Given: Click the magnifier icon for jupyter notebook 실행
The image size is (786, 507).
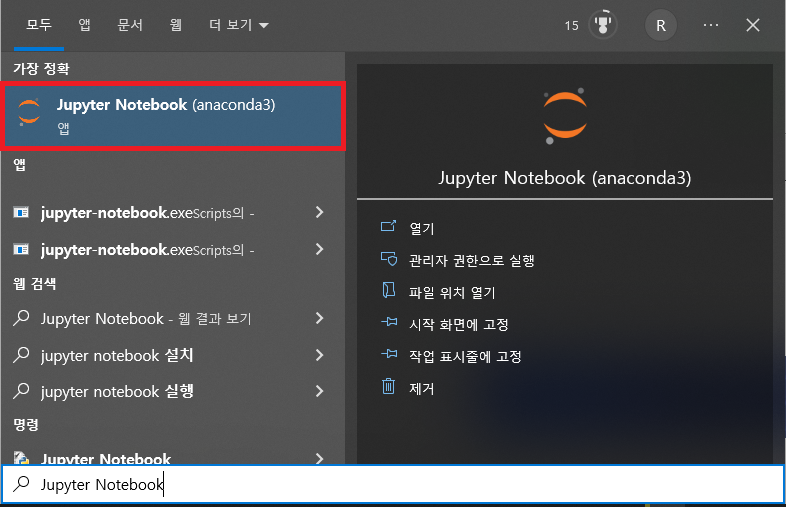Looking at the screenshot, I should (x=22, y=391).
